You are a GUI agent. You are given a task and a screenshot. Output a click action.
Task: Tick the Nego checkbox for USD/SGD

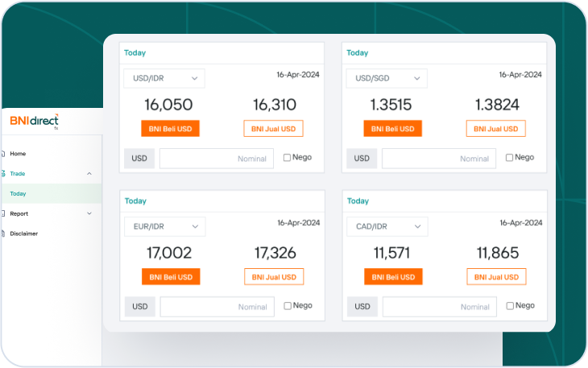point(510,158)
